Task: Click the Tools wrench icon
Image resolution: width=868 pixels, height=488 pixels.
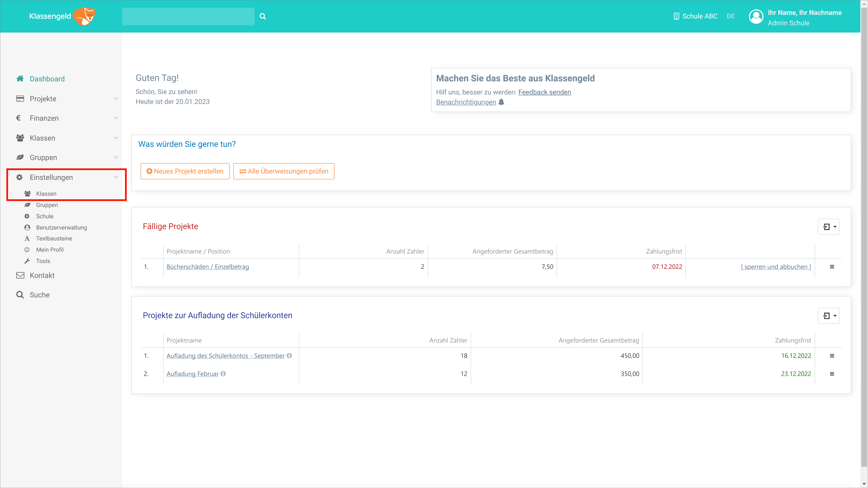Action: (27, 261)
